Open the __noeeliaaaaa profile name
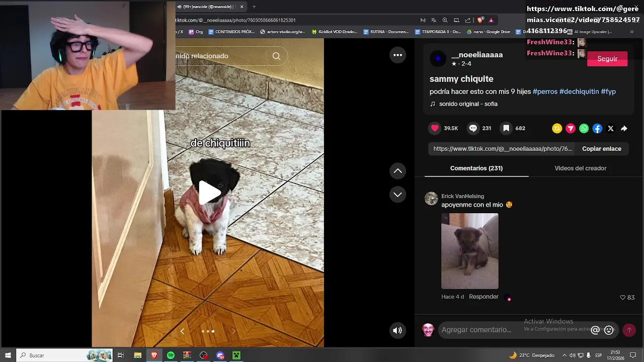 coord(477,55)
